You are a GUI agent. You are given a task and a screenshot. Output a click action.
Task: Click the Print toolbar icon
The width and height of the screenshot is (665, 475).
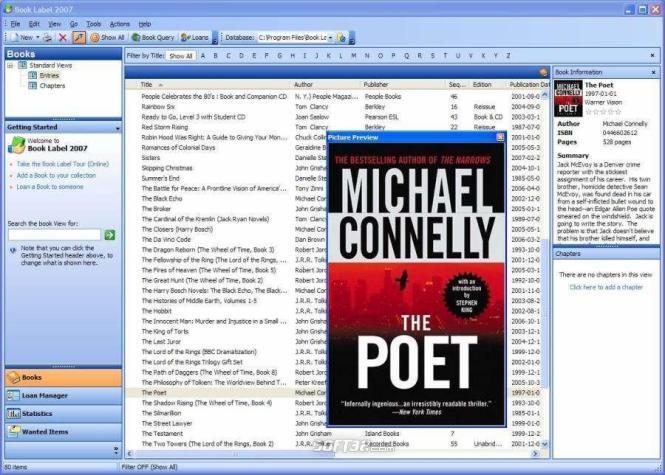tap(48, 38)
